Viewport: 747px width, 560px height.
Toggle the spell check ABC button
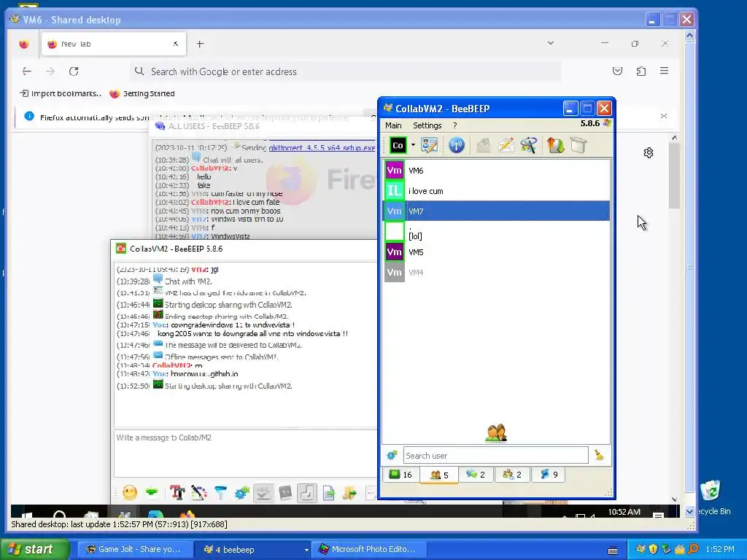[x=263, y=492]
